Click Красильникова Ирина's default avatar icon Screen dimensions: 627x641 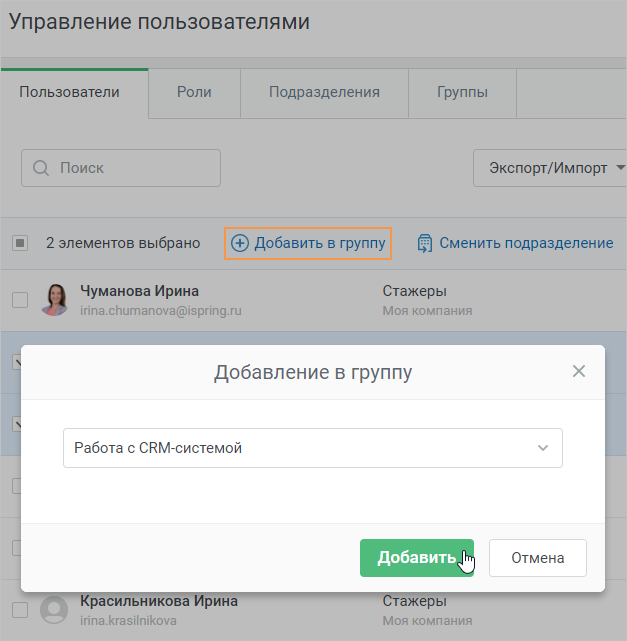54,610
